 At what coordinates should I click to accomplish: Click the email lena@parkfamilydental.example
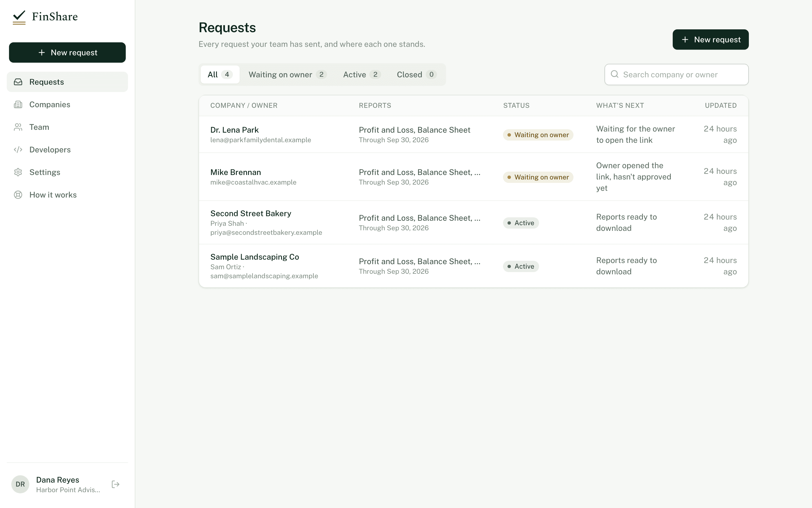pyautogui.click(x=261, y=140)
